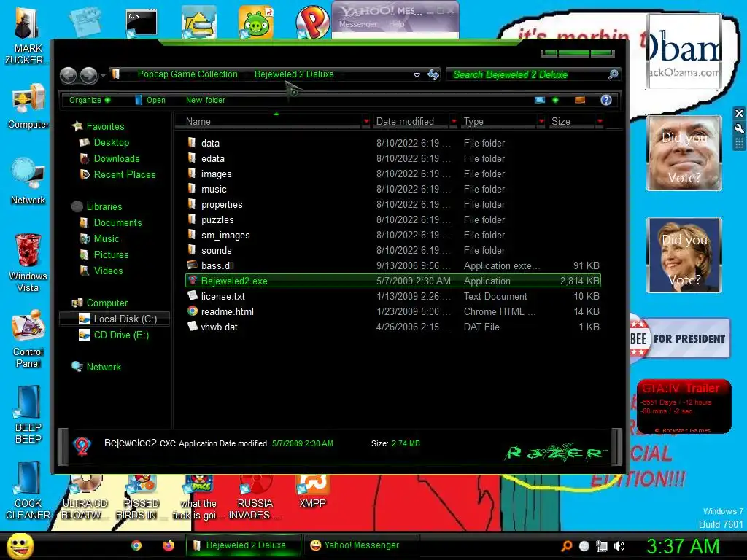This screenshot has width=747, height=560.
Task: Open the Type column filter dropdown
Action: coord(542,122)
